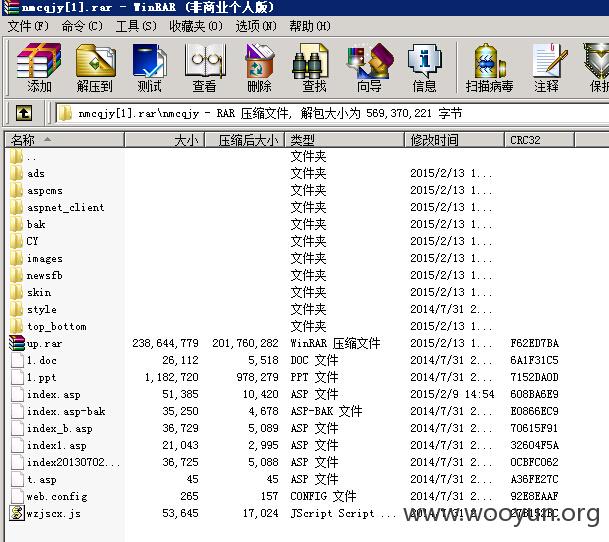This screenshot has height=542, width=609.
Task: Select the web.config file name
Action: (57, 496)
